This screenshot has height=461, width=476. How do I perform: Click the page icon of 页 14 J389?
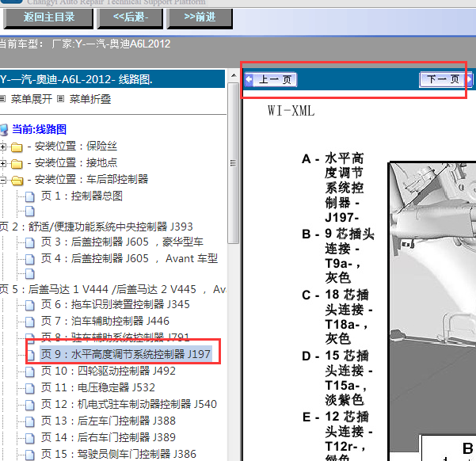30,439
